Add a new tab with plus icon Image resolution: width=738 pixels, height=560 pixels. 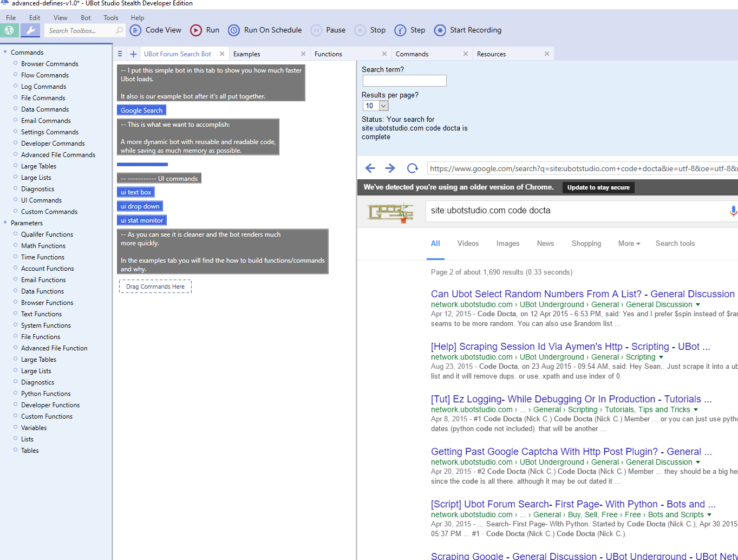[133, 54]
